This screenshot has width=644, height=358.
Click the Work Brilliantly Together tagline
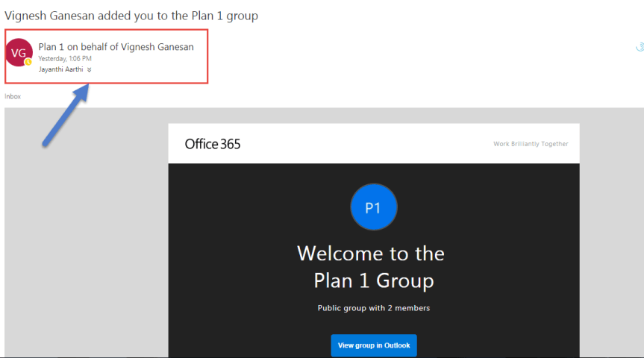coord(531,144)
